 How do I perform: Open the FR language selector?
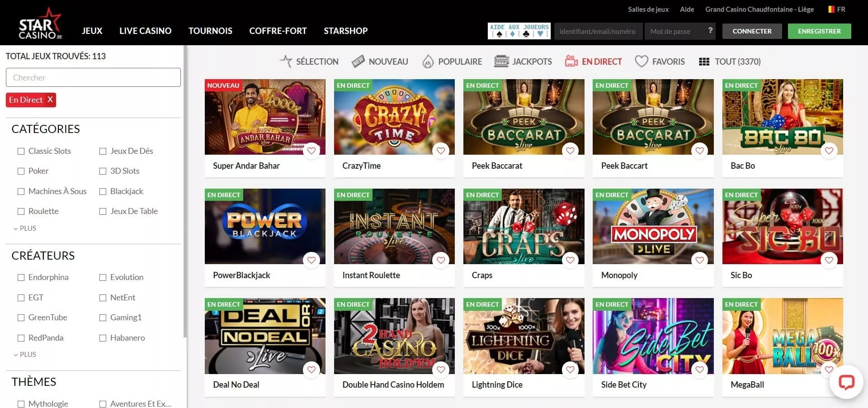click(x=837, y=9)
